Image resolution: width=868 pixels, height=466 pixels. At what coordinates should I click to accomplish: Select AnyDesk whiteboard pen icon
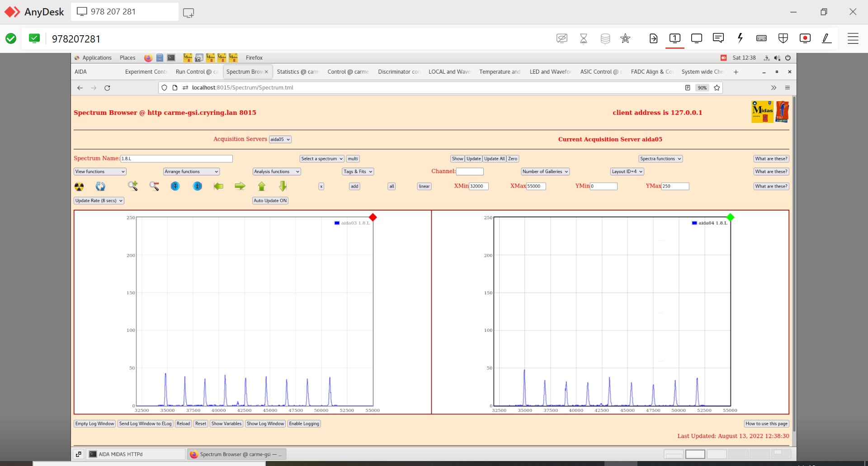pos(826,38)
